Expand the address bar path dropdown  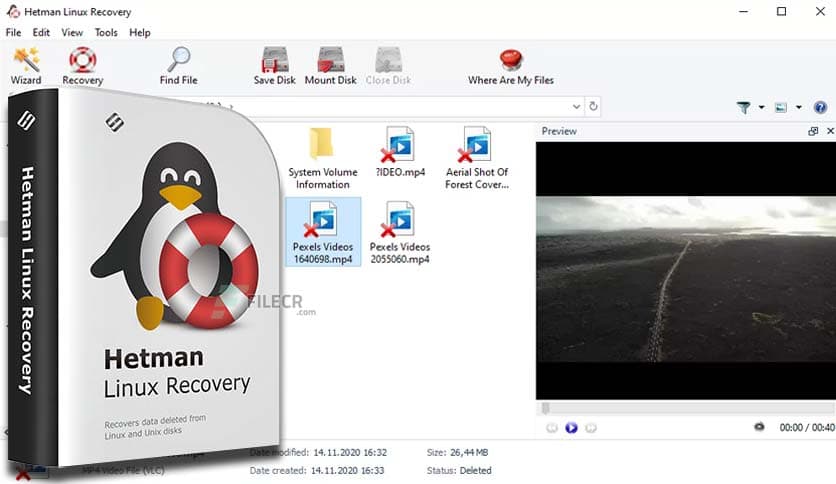tap(576, 107)
